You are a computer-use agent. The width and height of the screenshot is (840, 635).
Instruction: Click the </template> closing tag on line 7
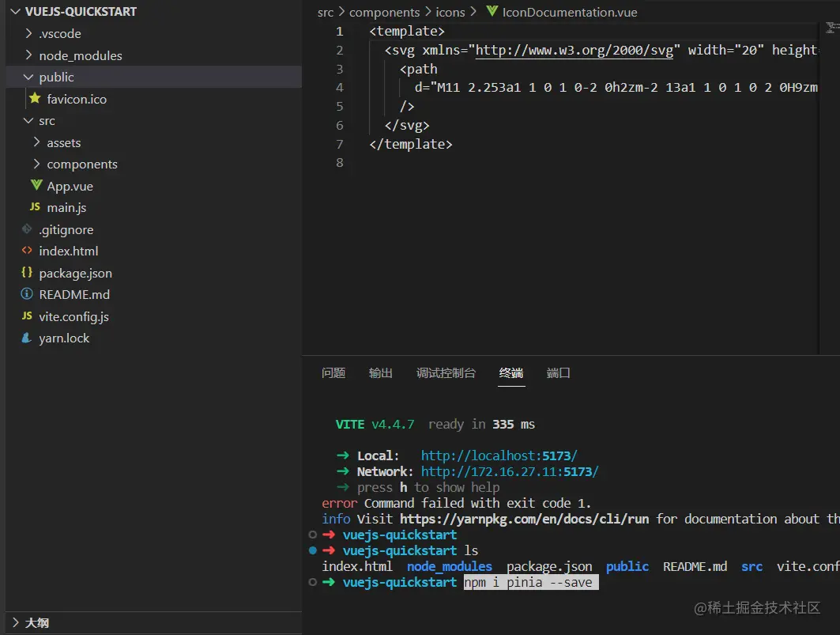411,144
